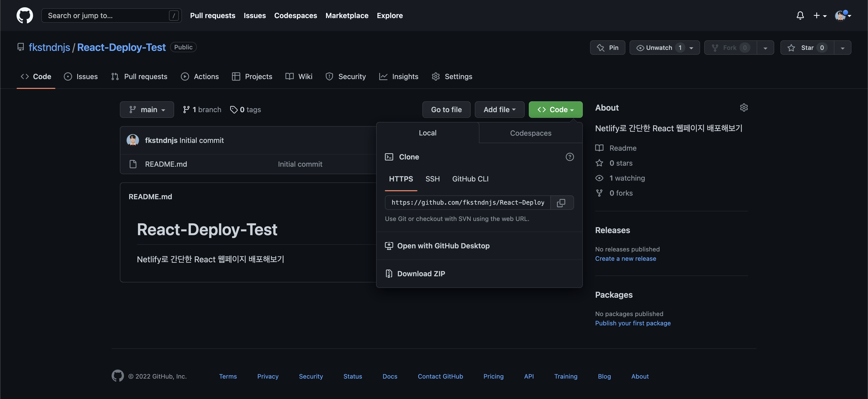Click fkstndnjs commit author avatar
The height and width of the screenshot is (399, 868).
[x=133, y=140]
